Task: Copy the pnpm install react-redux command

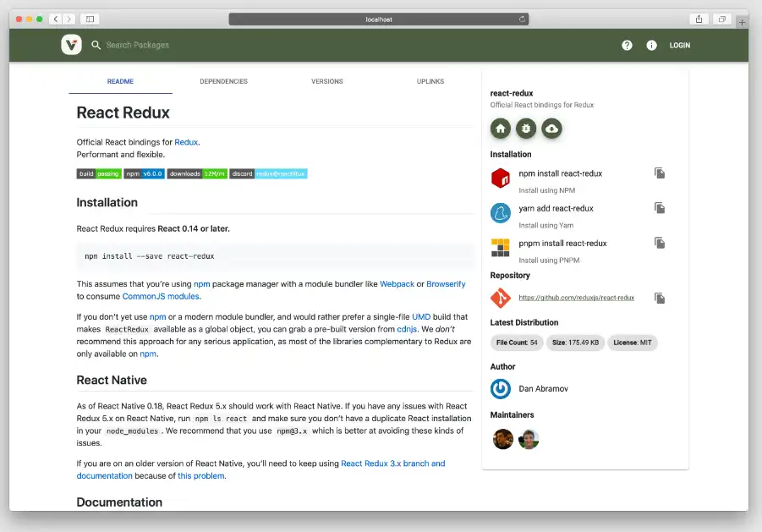Action: (x=660, y=243)
